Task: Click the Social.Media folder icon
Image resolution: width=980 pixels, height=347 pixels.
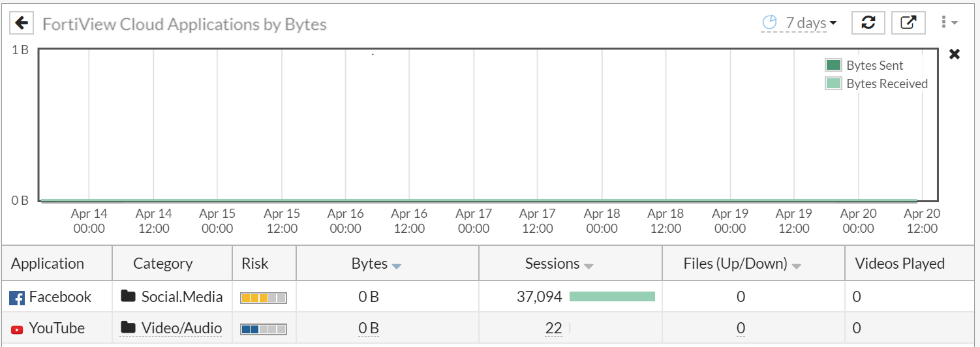Action: [x=129, y=297]
